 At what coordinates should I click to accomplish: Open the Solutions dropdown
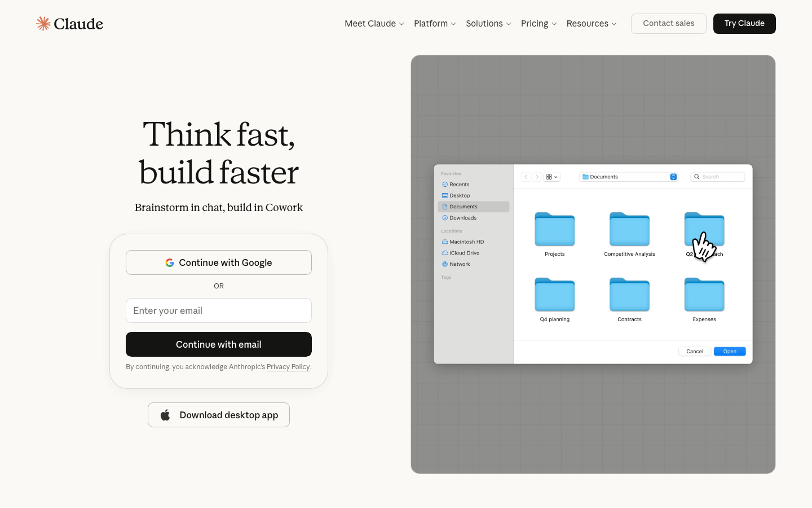pyautogui.click(x=488, y=24)
